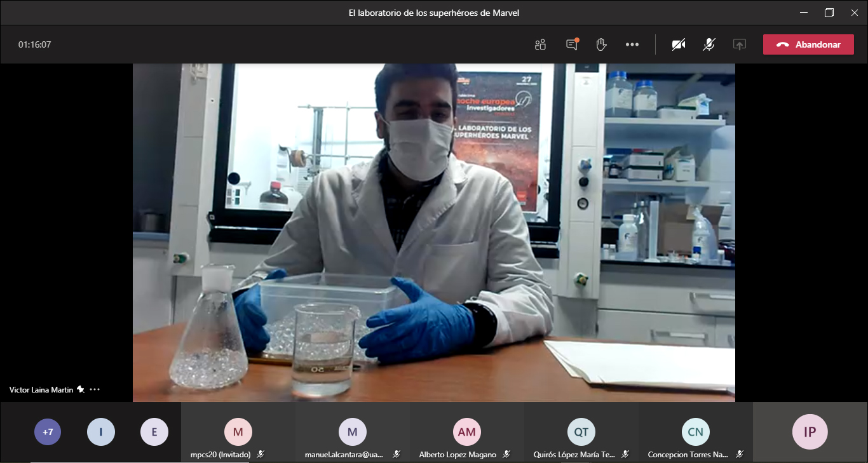Image resolution: width=868 pixels, height=463 pixels.
Task: Click the IP self-view avatar
Action: tap(810, 432)
